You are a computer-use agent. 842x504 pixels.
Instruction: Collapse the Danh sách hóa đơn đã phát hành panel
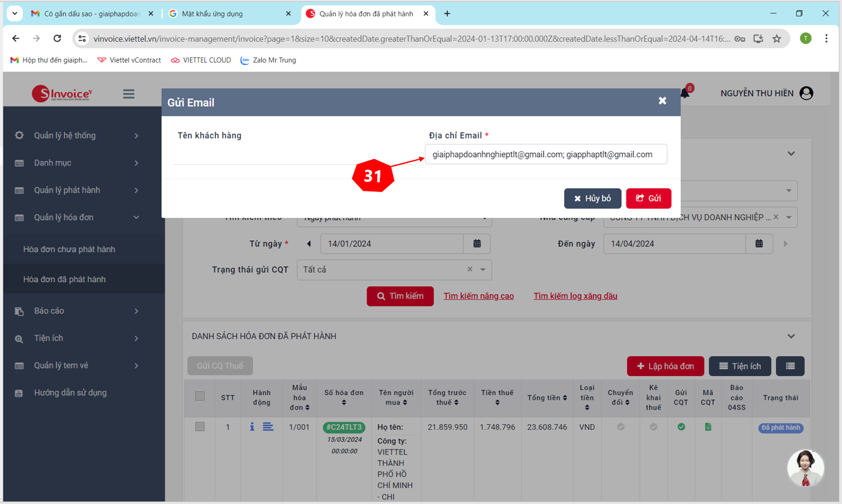[x=791, y=336]
